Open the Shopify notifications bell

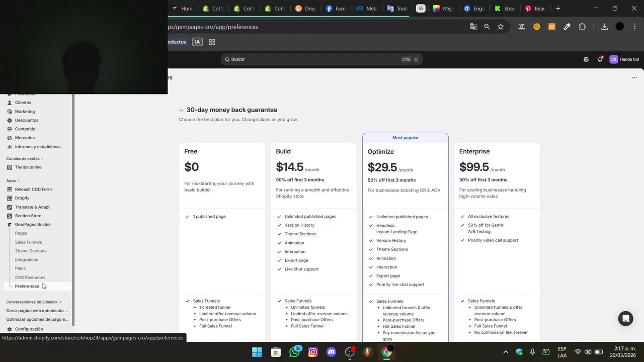coord(600,59)
